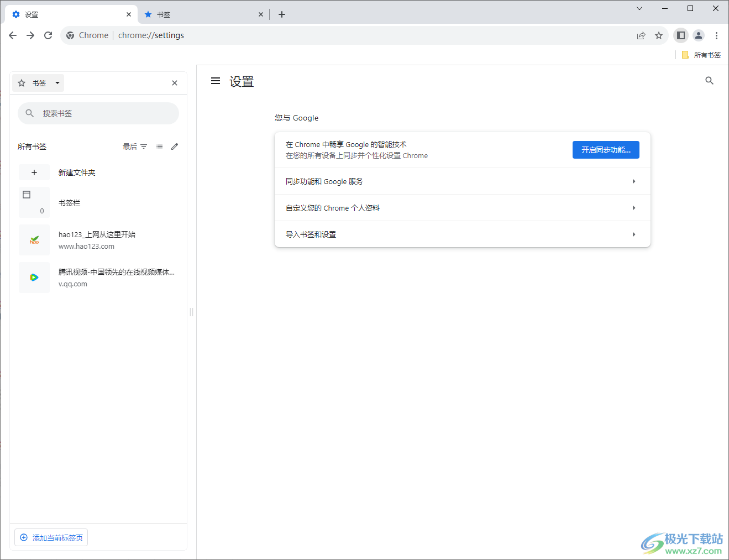Screen dimensions: 729x560
Task: Click the plus icon for 新建文件夹
Action: pos(34,172)
